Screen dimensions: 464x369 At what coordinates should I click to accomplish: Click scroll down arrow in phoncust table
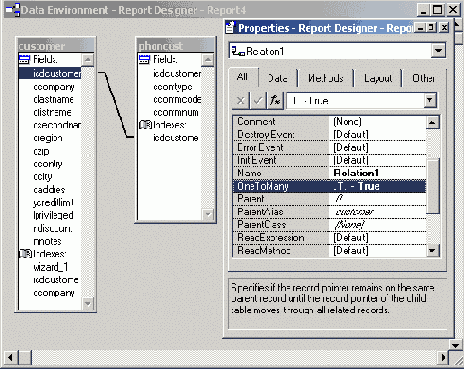(x=208, y=214)
